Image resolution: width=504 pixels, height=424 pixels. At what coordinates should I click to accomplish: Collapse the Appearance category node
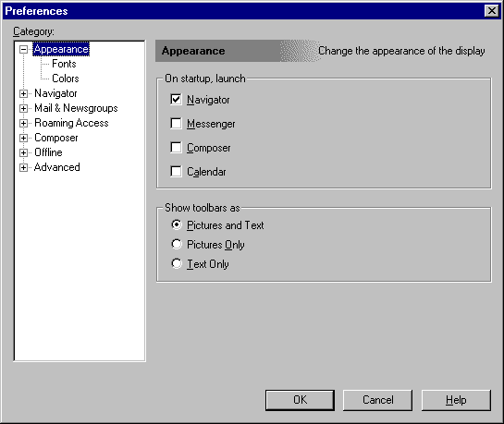[23, 49]
